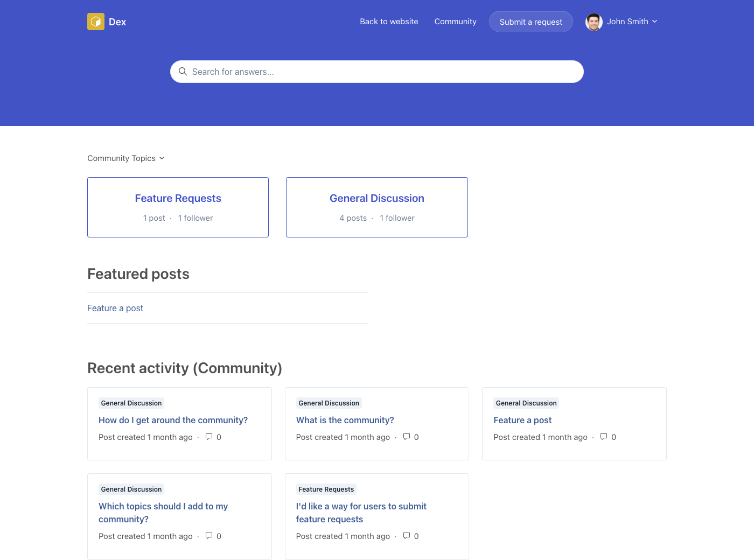This screenshot has height=560, width=754.
Task: Click comment icon on 'Feature a post' card
Action: (604, 437)
